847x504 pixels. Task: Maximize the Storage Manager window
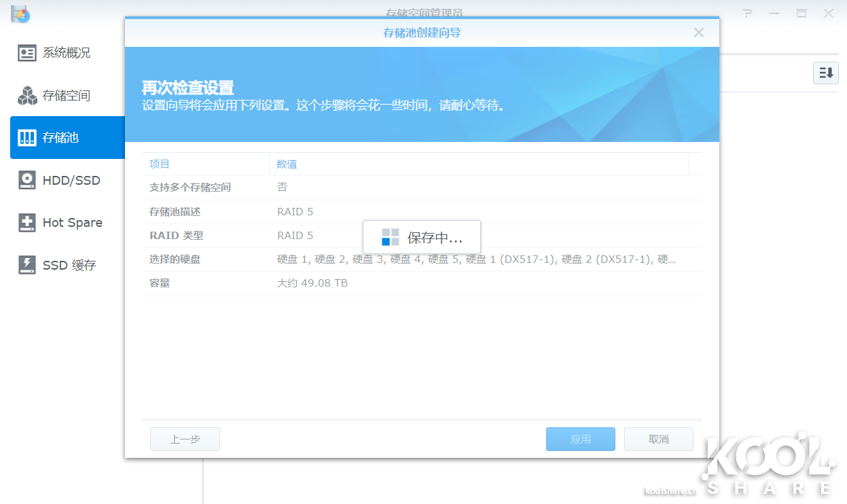[801, 14]
